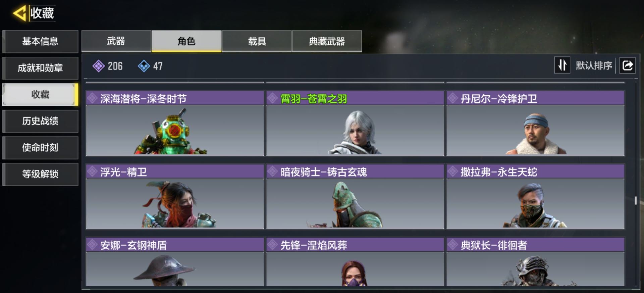Select the 暗夜骑士-铸古玄魂 character portrait
Viewport: 644px width, 293px height.
(355, 204)
